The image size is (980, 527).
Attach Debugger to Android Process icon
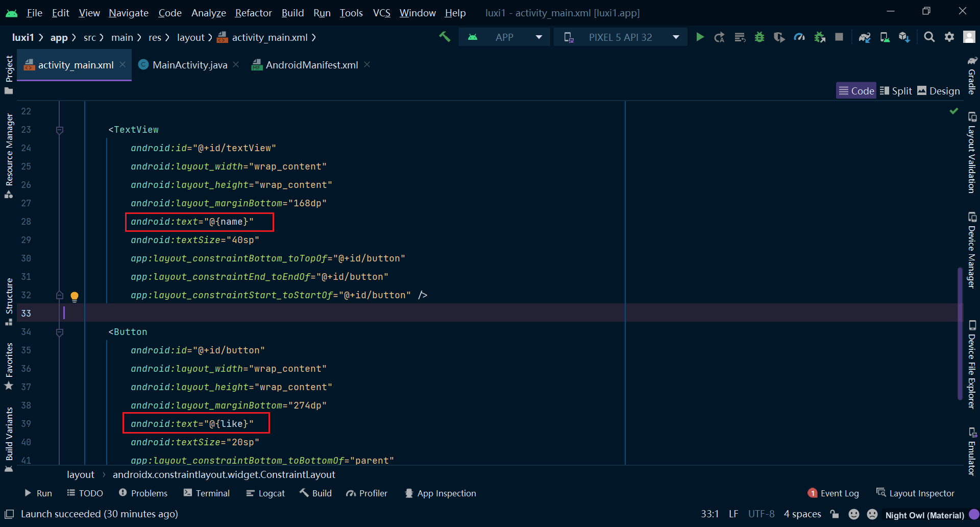coord(820,37)
